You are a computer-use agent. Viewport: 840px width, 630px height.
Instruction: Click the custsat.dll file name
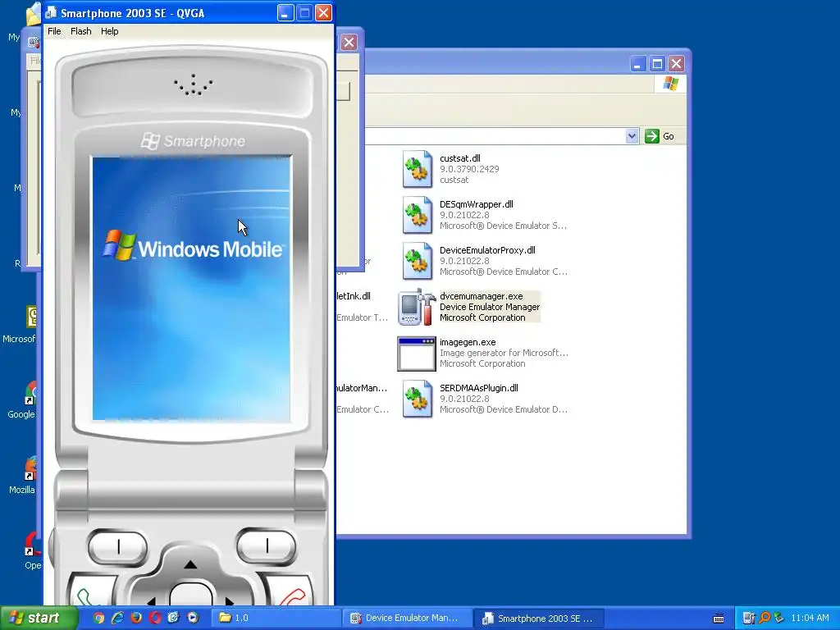(459, 158)
